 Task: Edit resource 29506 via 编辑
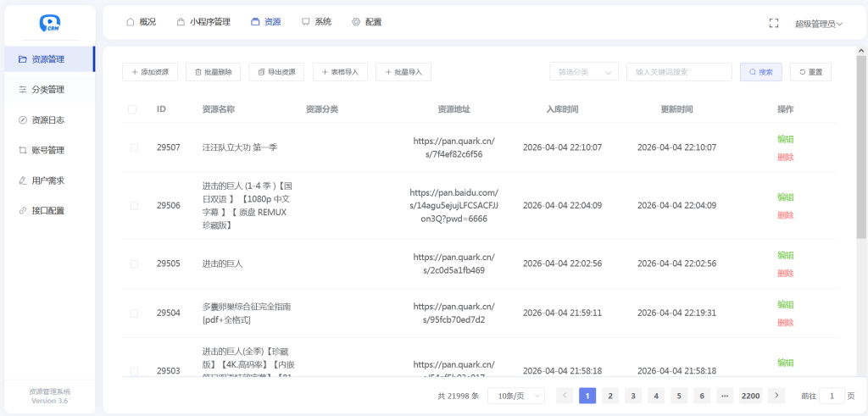tap(786, 197)
